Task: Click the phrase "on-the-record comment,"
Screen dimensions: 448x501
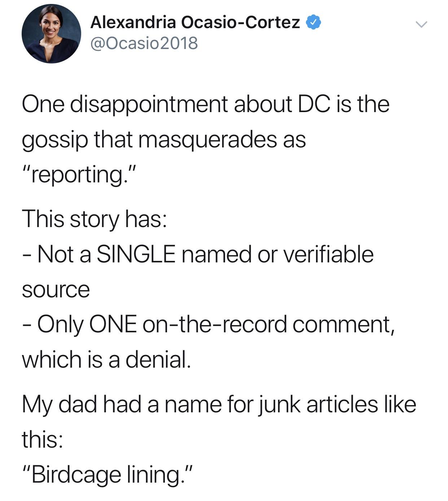Action: [x=269, y=325]
